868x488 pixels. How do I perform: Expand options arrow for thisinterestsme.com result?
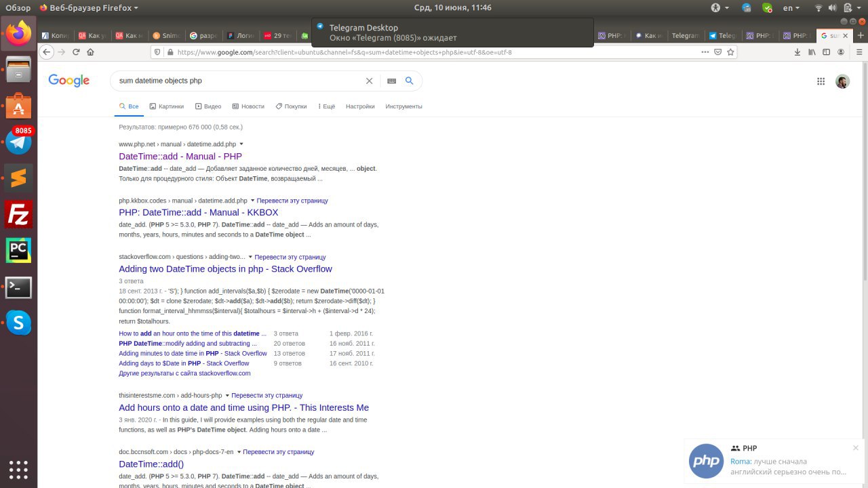coord(227,395)
